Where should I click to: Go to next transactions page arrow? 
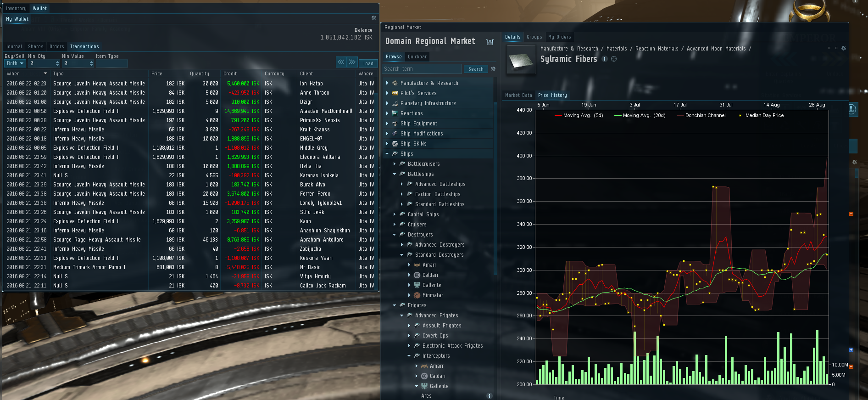point(352,62)
